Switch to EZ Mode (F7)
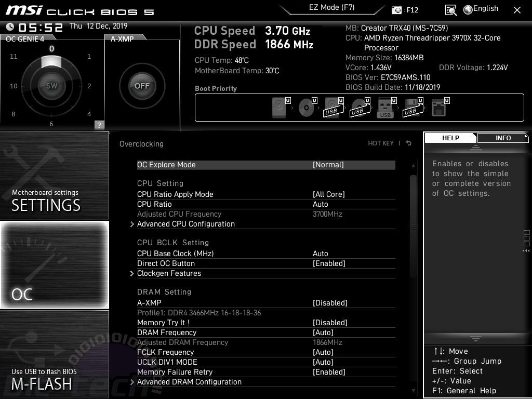 (331, 7)
